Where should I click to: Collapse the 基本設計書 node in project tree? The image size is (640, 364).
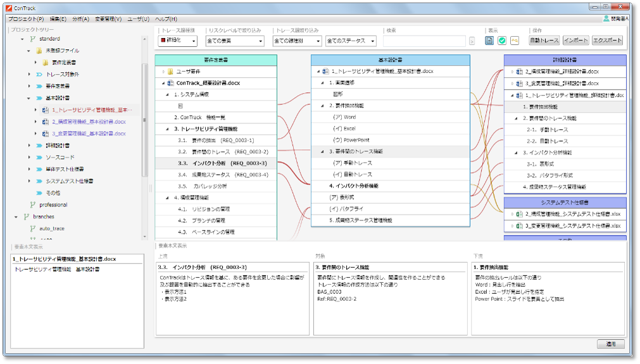pos(28,98)
